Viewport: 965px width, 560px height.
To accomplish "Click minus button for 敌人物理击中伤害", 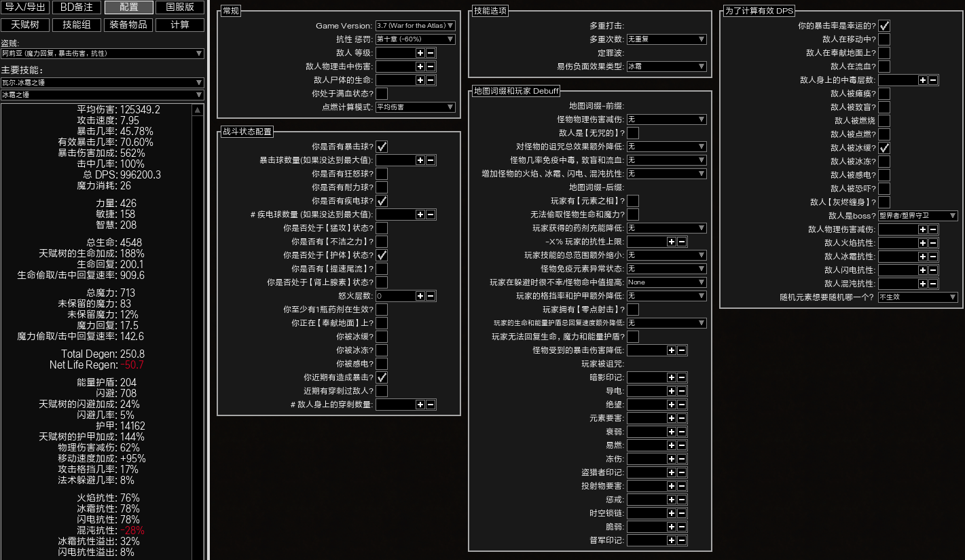I will pyautogui.click(x=431, y=67).
